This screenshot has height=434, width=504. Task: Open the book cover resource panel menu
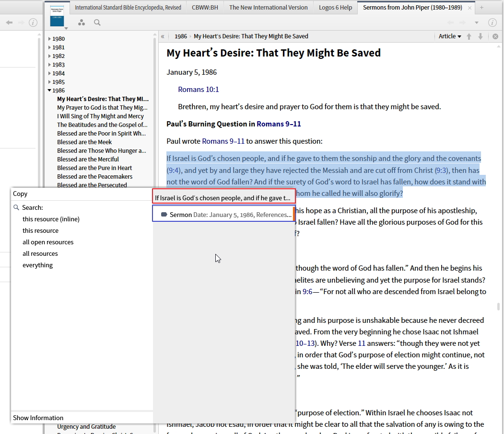(57, 16)
